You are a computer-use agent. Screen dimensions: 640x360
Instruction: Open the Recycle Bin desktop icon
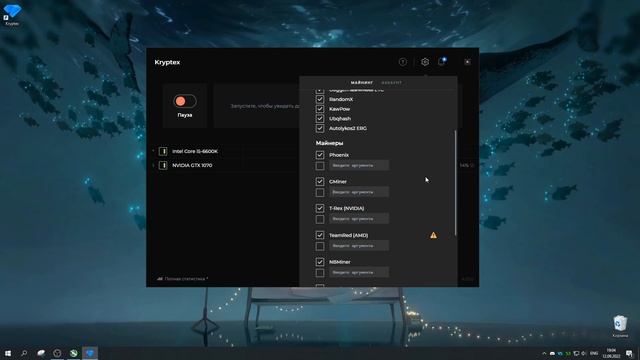620,326
